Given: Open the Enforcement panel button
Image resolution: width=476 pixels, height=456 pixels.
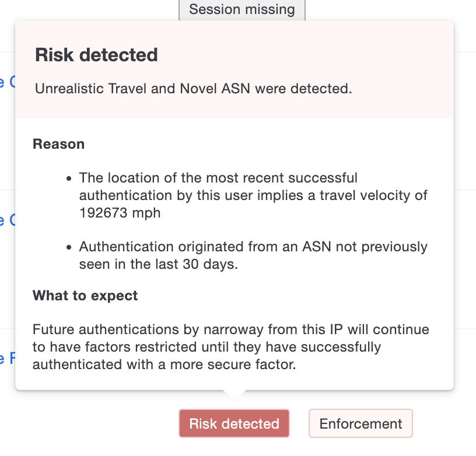Looking at the screenshot, I should pos(360,423).
